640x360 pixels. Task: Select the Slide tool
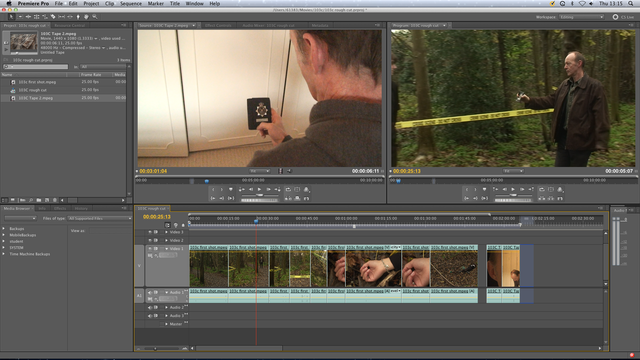tap(70, 17)
